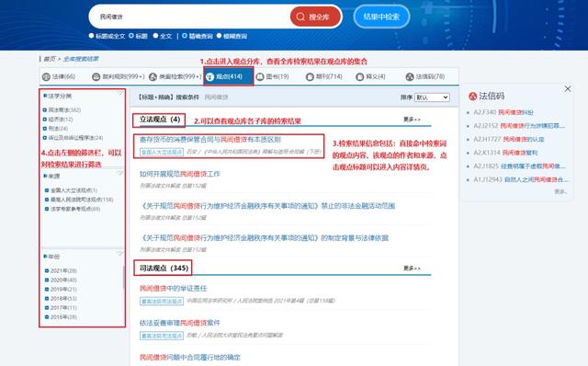Click the square icon next to 2018年

coord(47,299)
